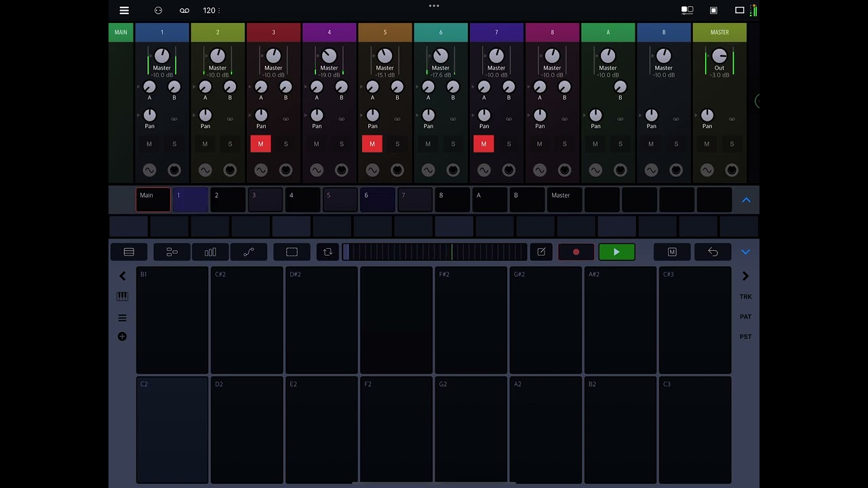Viewport: 868px width, 488px height.
Task: Solo channel 1
Action: (174, 144)
